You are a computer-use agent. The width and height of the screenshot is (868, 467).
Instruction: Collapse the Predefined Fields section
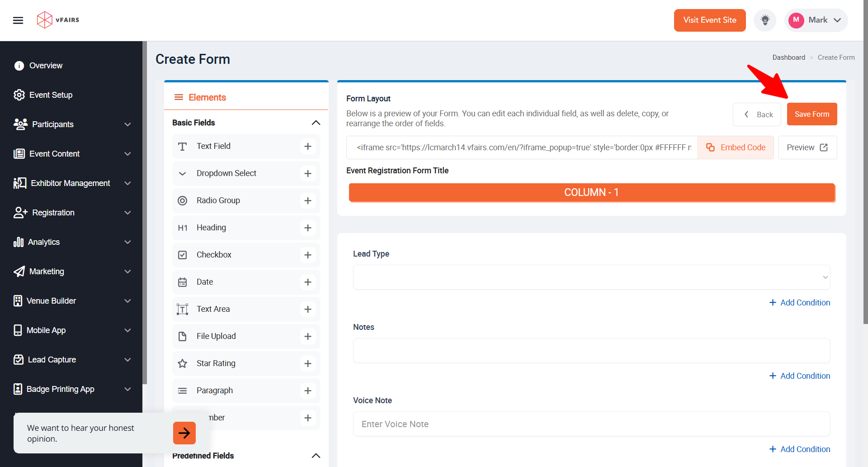(x=316, y=456)
